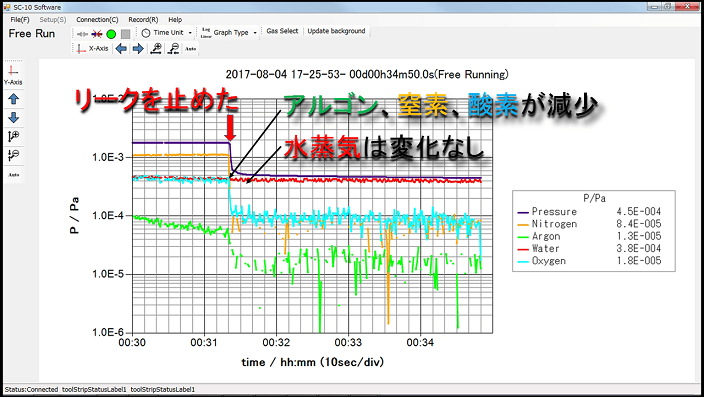This screenshot has height=398, width=704.
Task: Zoom in on the Y-axis
Action: (x=13, y=136)
